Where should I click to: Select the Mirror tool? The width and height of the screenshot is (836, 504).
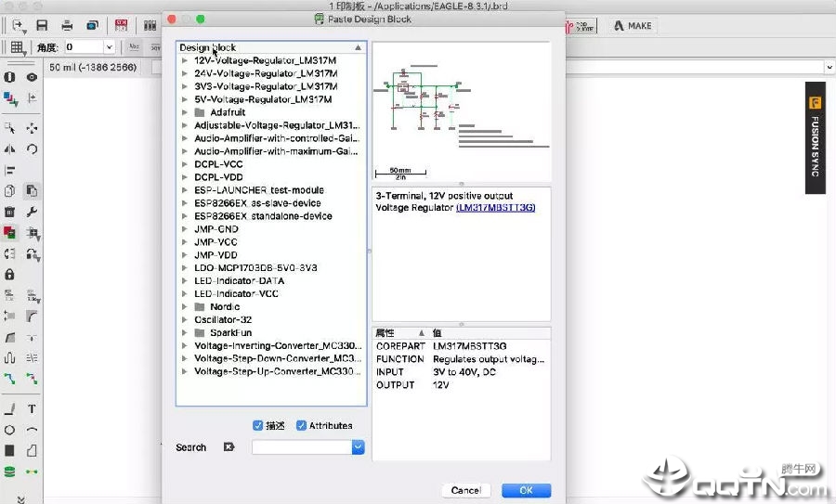point(9,149)
